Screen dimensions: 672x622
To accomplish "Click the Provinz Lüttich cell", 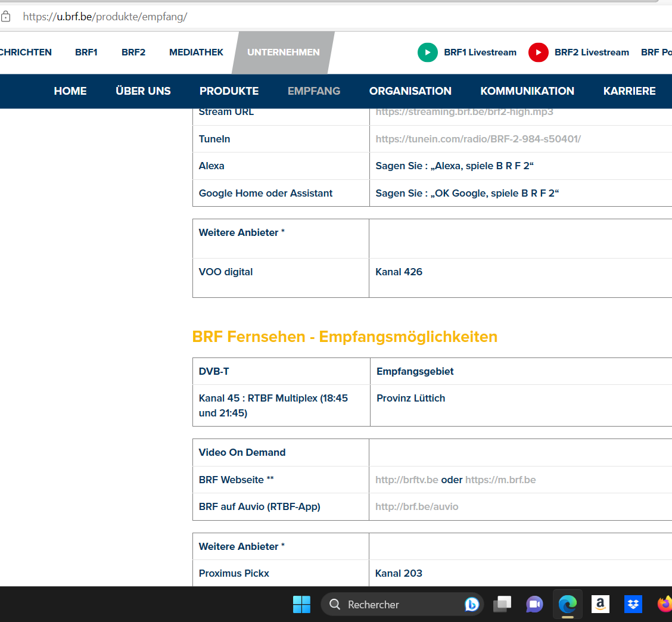I will pos(521,406).
